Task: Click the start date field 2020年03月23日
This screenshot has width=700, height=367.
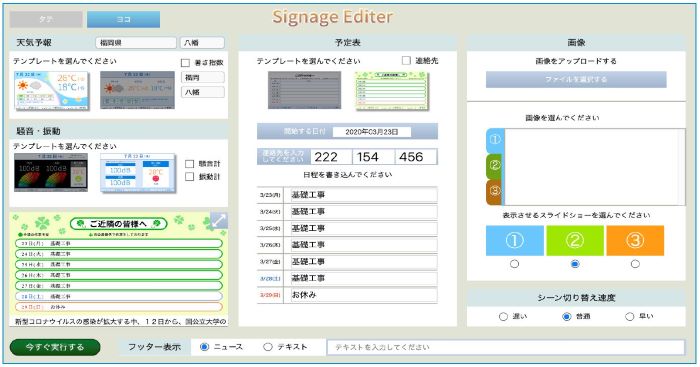Action: [372, 132]
